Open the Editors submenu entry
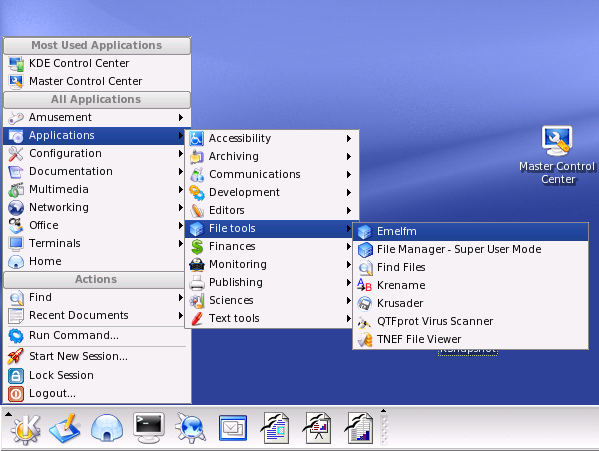 click(272, 210)
